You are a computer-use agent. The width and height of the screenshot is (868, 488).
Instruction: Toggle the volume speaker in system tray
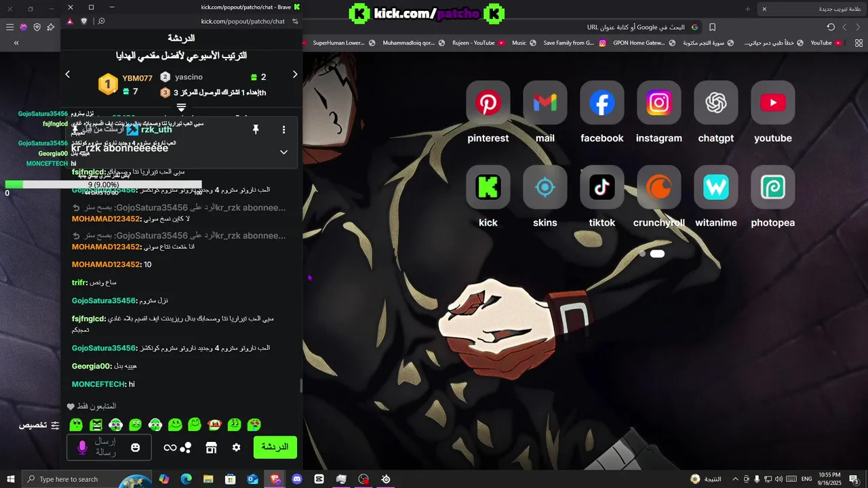778,479
